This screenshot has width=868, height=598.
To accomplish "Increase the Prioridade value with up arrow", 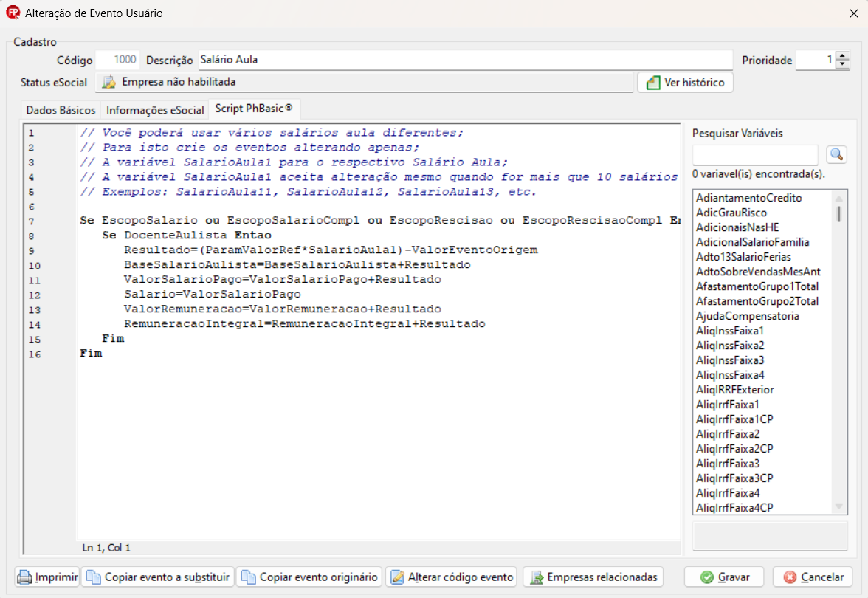I will 843,56.
